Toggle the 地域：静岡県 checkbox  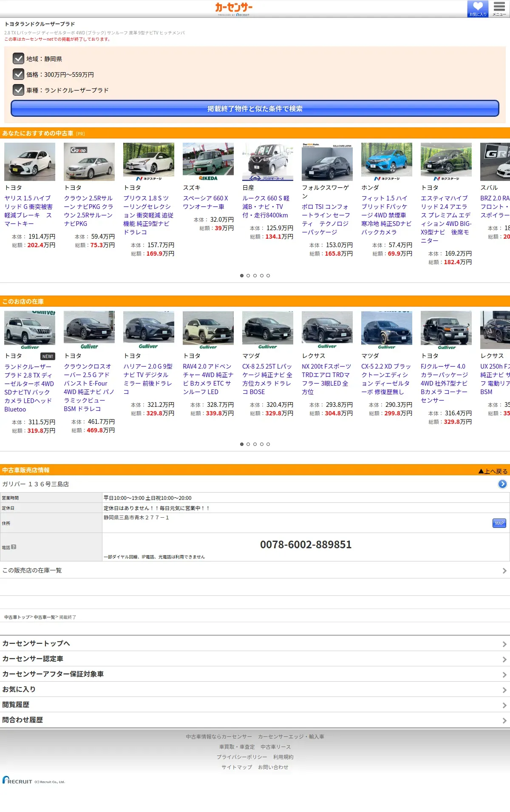[x=18, y=59]
